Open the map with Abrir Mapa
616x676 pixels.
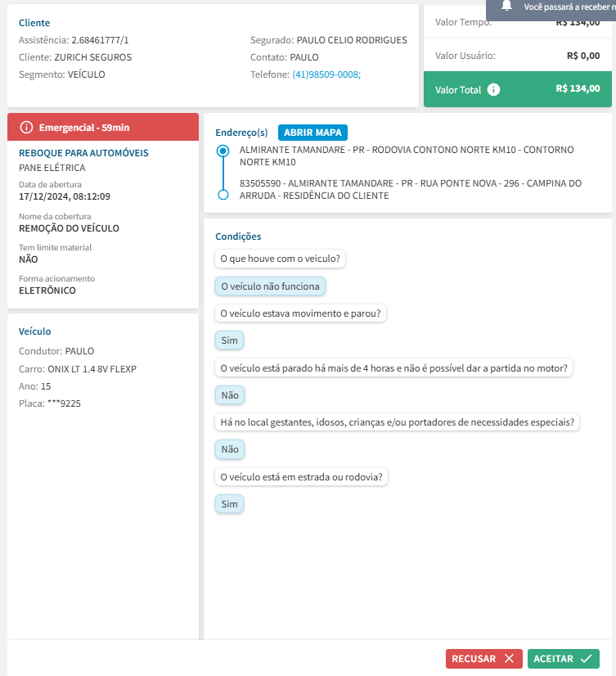tap(313, 133)
